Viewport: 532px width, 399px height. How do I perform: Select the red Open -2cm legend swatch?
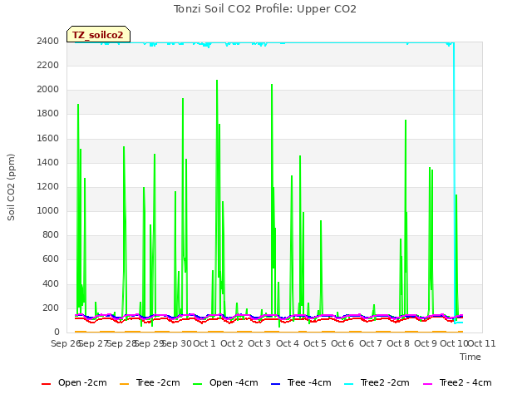47,384
